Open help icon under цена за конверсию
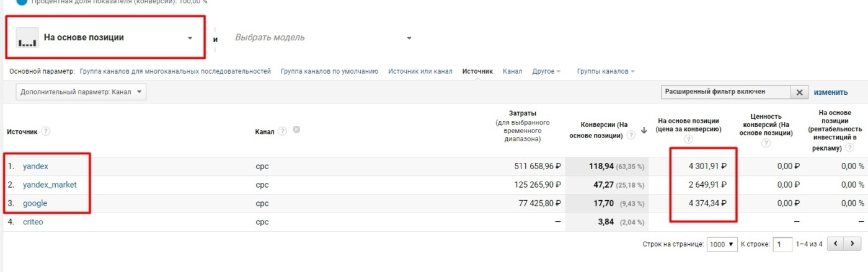Image resolution: width=868 pixels, height=272 pixels. tap(688, 140)
